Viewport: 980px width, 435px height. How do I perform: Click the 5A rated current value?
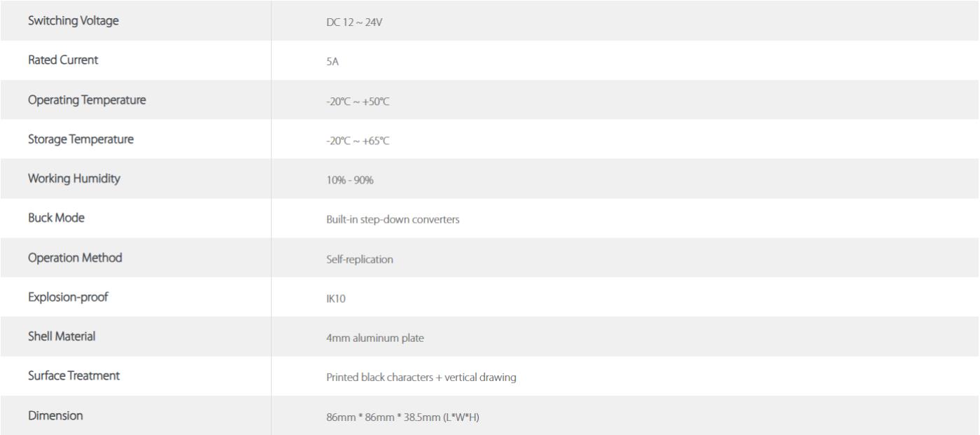point(332,62)
